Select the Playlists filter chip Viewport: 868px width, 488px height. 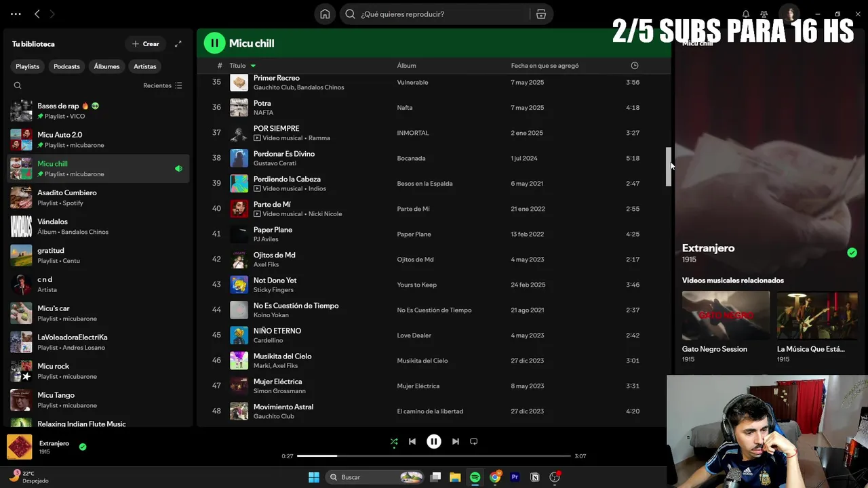point(28,66)
